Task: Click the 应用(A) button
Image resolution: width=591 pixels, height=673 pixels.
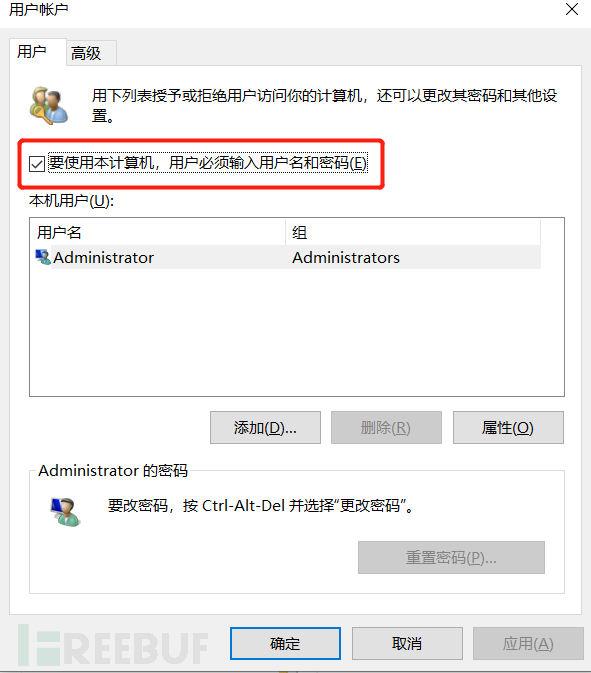Action: click(x=528, y=643)
